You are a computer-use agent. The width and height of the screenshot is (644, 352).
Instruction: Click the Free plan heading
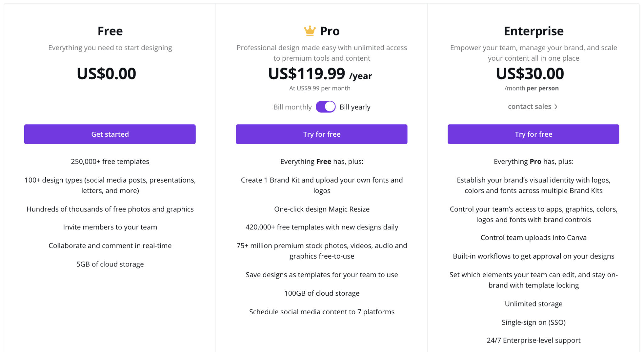pos(110,31)
